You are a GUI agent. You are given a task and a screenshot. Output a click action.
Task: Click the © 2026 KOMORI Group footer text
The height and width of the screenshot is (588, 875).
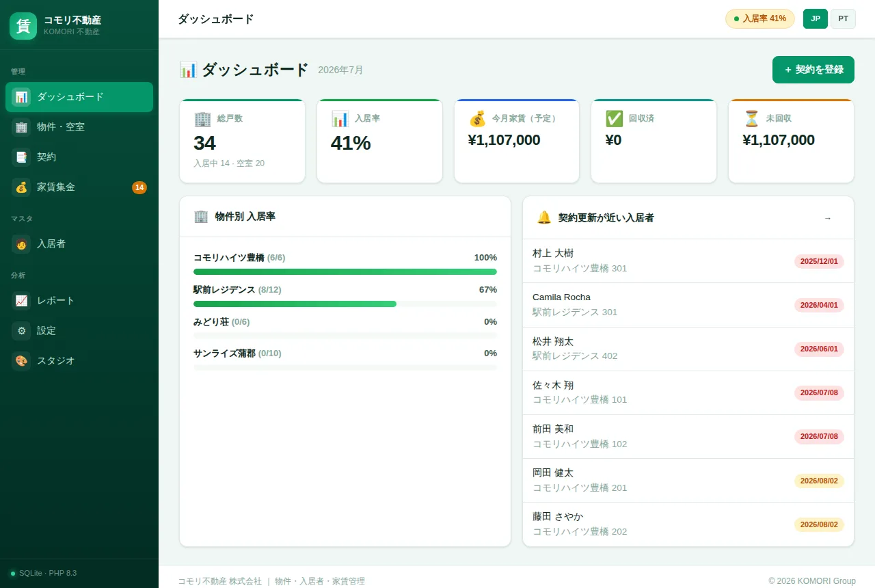point(812,581)
